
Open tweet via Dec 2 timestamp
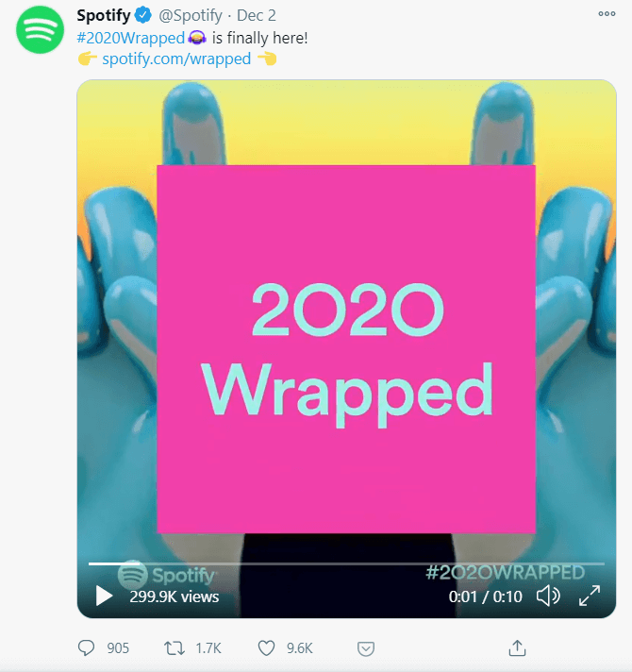click(256, 15)
